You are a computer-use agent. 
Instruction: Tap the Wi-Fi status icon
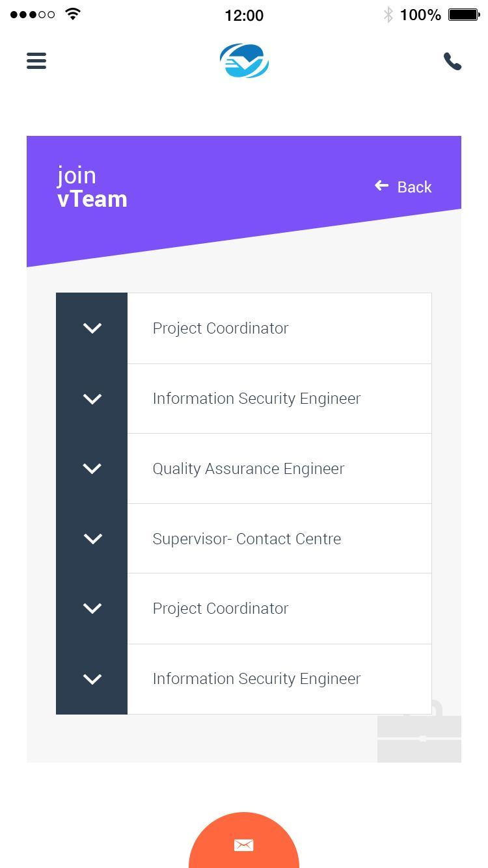[74, 14]
